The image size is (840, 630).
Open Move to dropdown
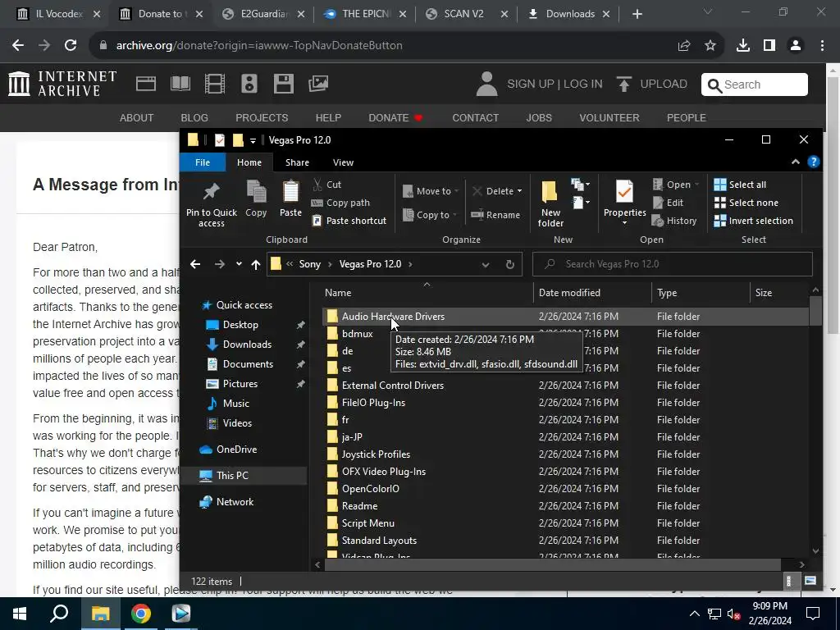click(431, 190)
